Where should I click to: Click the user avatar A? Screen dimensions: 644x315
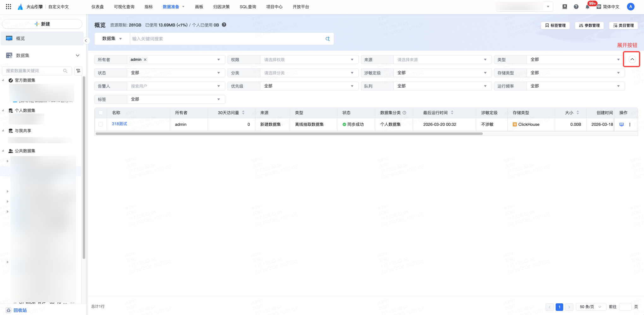(x=630, y=7)
